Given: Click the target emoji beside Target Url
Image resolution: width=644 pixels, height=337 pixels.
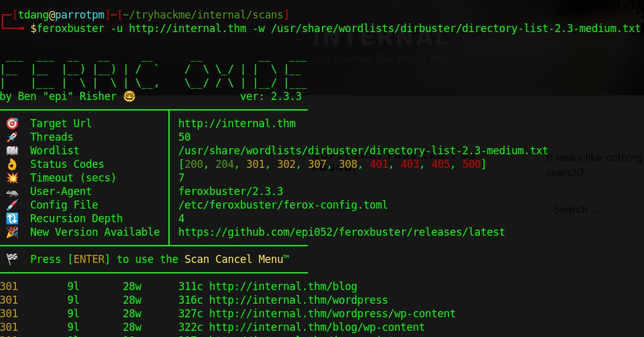Looking at the screenshot, I should 12,123.
